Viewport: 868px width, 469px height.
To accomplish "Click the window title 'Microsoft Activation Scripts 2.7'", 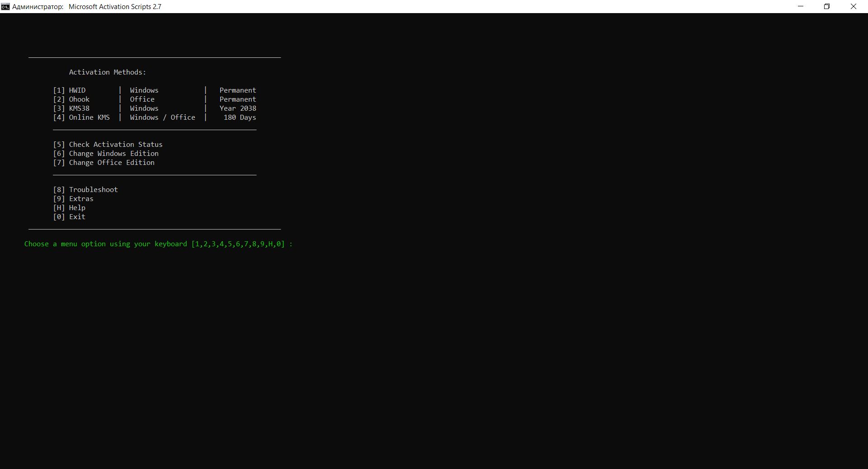I will 115,7.
